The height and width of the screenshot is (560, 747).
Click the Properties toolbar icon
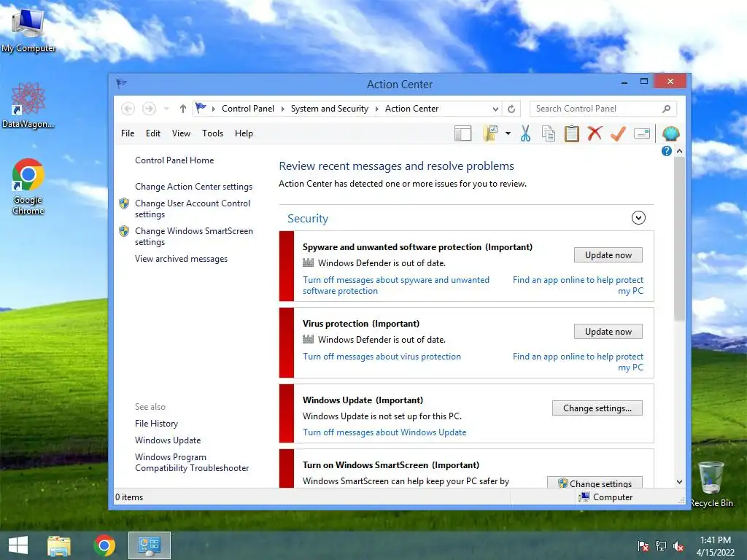pos(642,134)
